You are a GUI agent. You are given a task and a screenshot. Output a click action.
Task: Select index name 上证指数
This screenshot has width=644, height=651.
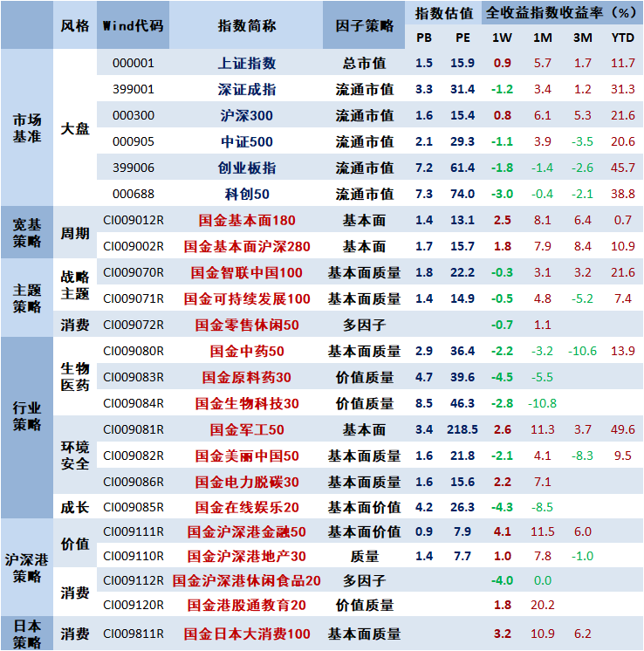247,63
